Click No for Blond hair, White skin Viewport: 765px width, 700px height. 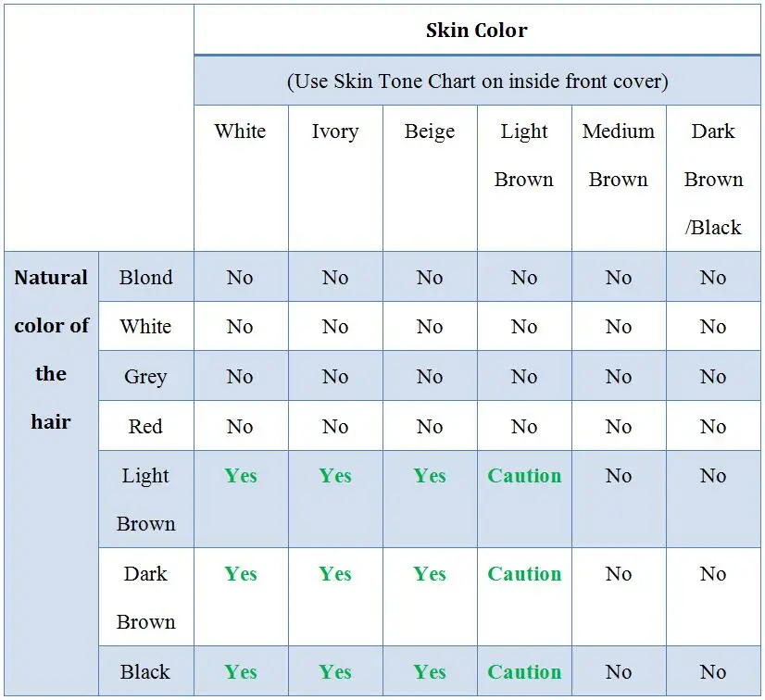240,278
